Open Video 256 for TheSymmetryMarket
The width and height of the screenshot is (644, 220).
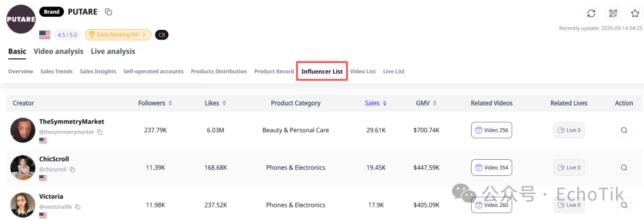491,130
